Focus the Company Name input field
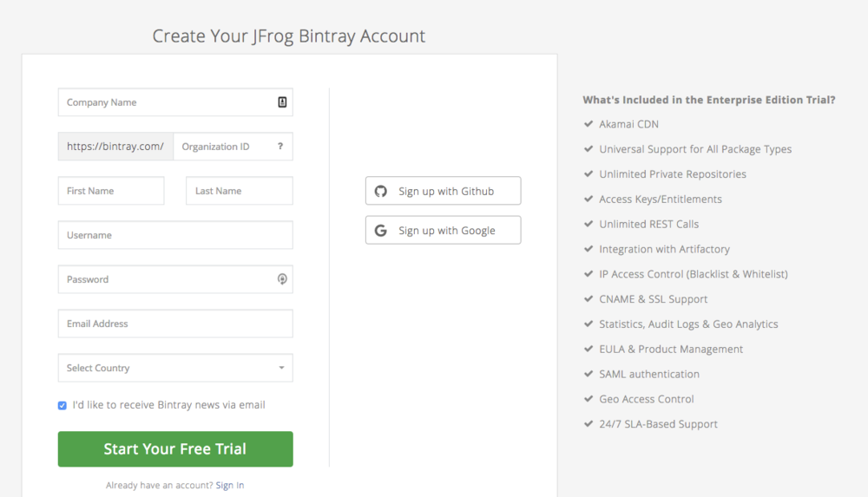The image size is (868, 497). click(x=165, y=102)
